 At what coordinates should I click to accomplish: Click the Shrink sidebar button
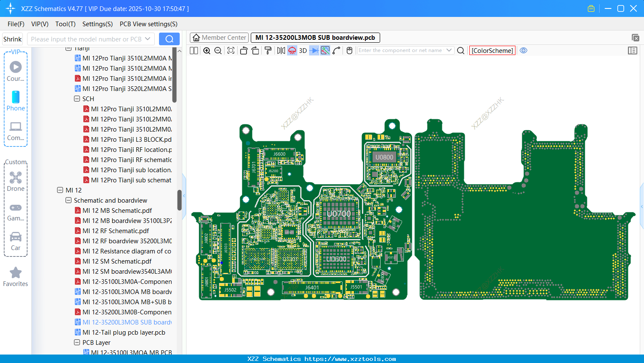click(x=12, y=38)
